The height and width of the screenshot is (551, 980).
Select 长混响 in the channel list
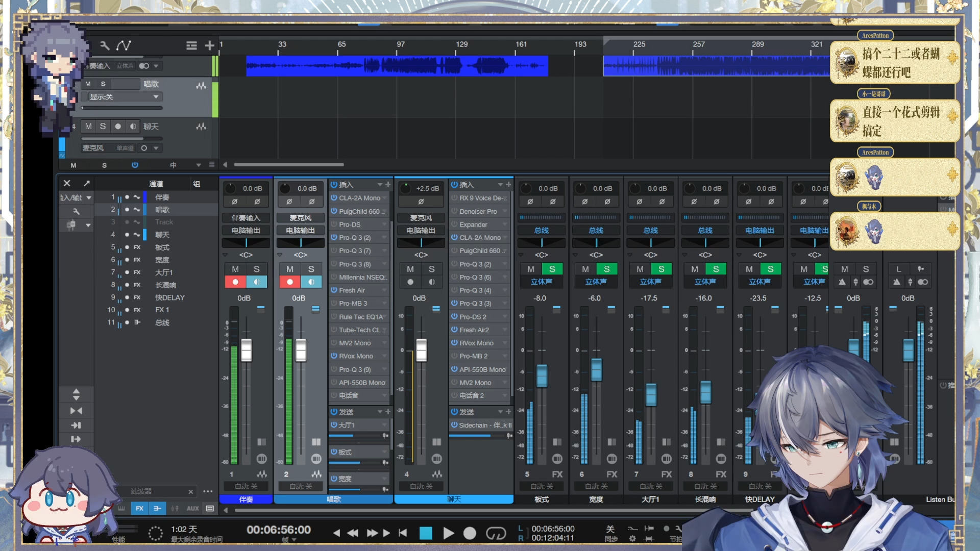pyautogui.click(x=165, y=285)
